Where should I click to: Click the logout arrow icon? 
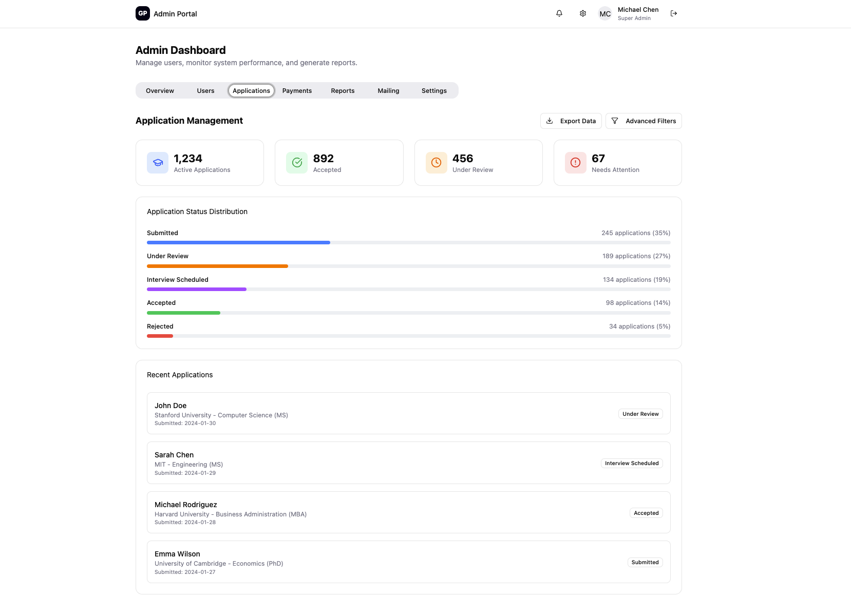(x=674, y=13)
